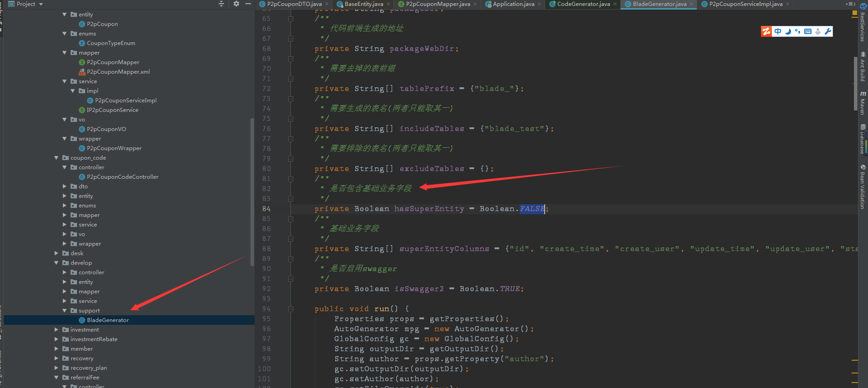The image size is (868, 388).
Task: Select the P2pCouponServiceImpl class
Action: coord(126,101)
